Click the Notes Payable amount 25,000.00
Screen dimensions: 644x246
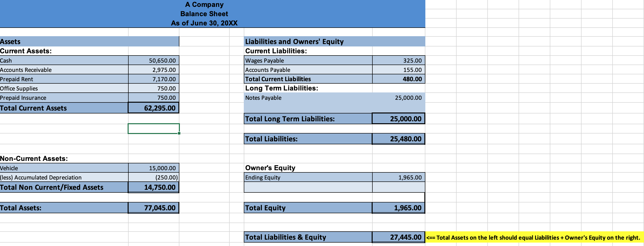[399, 98]
